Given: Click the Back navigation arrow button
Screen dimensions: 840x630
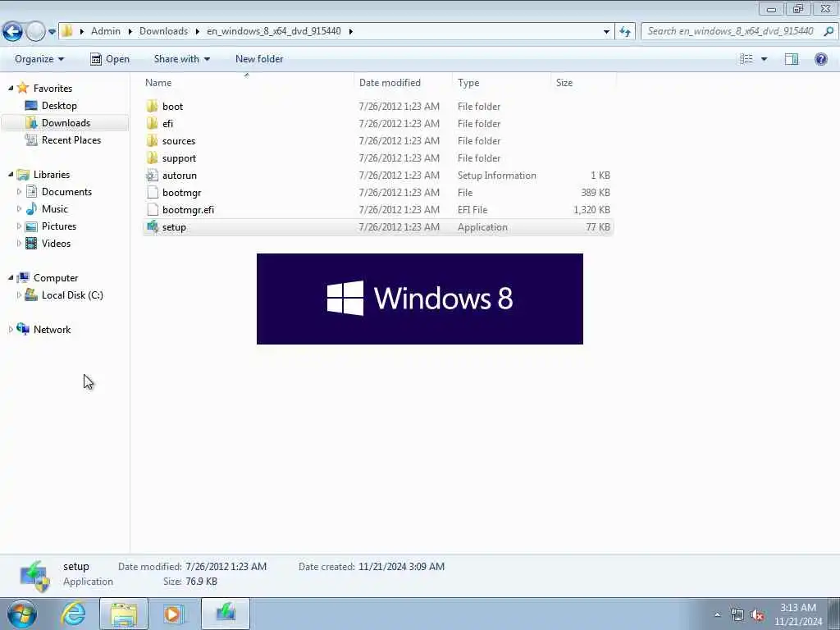Looking at the screenshot, I should [x=12, y=31].
